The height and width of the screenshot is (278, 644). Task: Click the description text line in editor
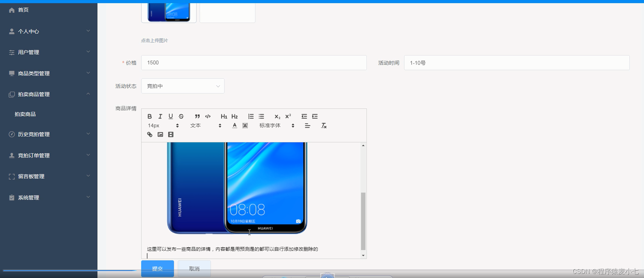[232, 249]
